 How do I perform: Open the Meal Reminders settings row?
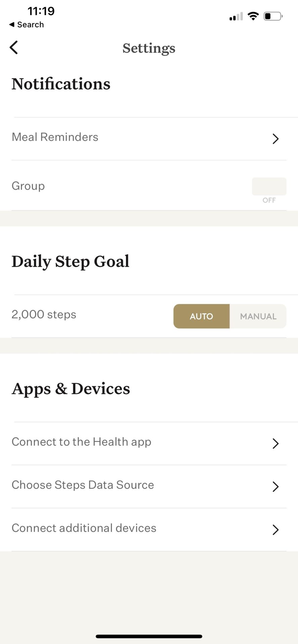(55, 137)
